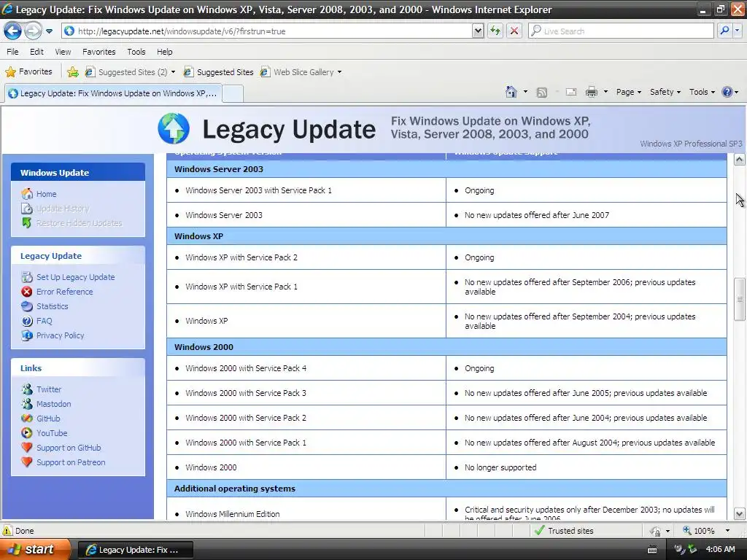Open the View menu

pos(63,52)
